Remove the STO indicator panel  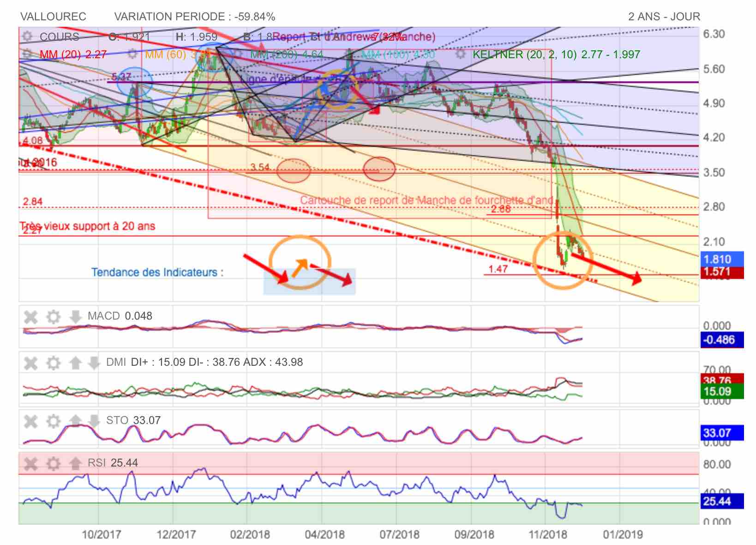pyautogui.click(x=30, y=421)
